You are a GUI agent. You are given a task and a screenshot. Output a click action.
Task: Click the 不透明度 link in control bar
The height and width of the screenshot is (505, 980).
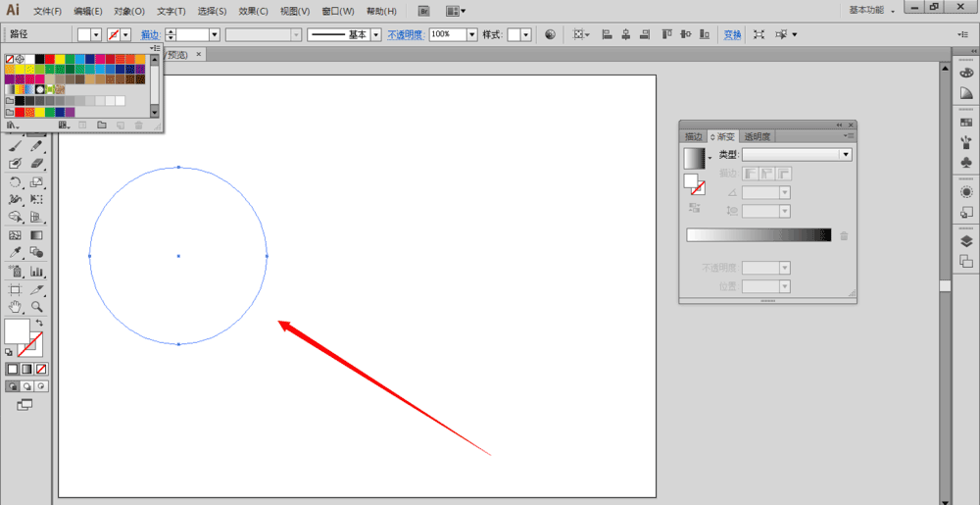click(406, 34)
